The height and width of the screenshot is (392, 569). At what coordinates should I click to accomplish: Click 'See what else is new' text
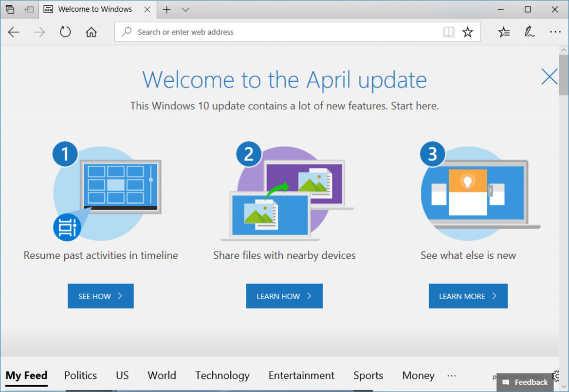click(x=468, y=255)
